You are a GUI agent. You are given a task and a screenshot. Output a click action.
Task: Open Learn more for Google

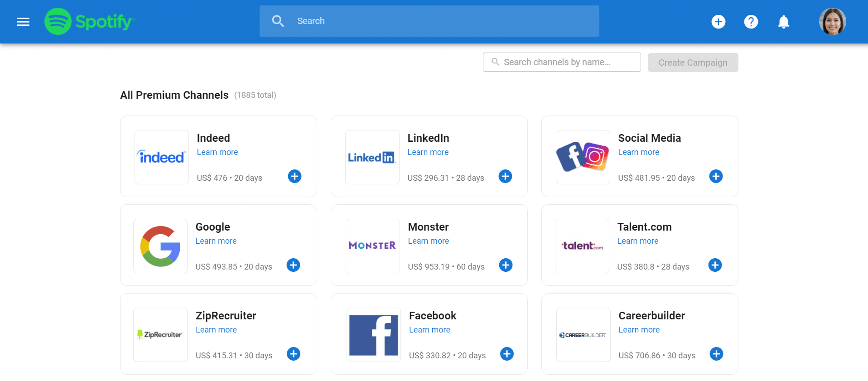[216, 241]
